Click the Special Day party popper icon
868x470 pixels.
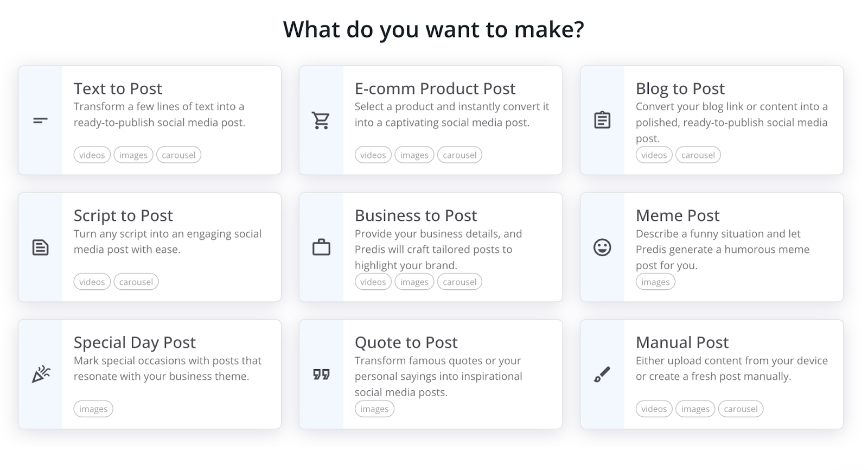[41, 374]
